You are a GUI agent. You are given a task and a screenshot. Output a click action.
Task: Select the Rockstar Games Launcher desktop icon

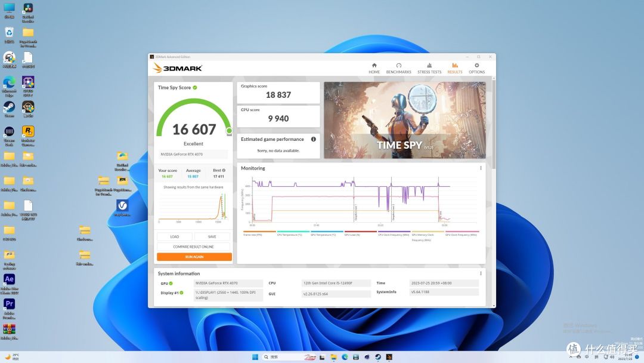[28, 136]
